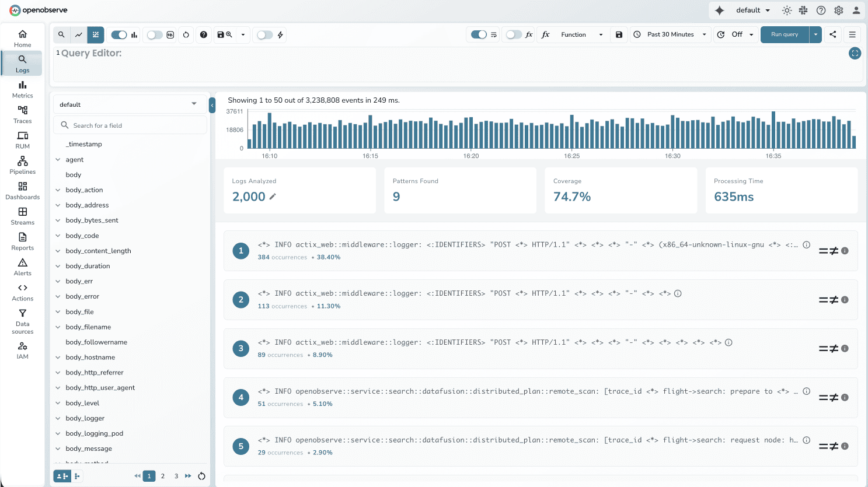Open the IAM section at sidebar bottom
Viewport: 868px width, 487px height.
click(x=22, y=350)
